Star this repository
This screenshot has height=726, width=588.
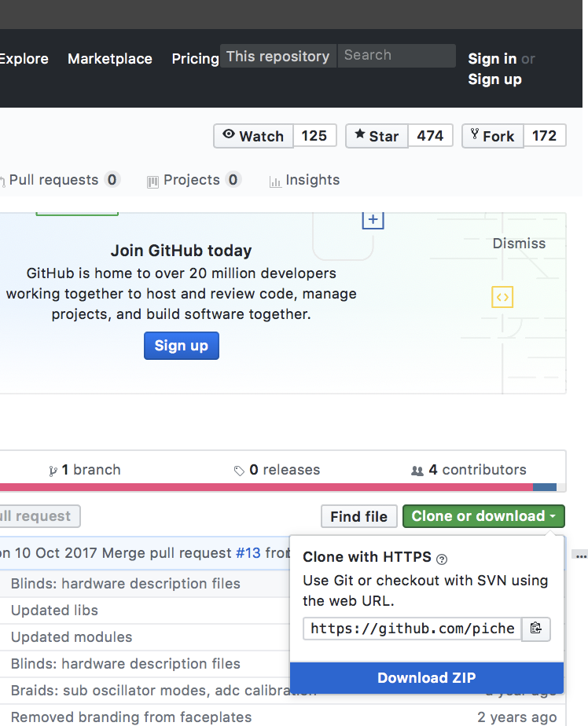pos(374,136)
